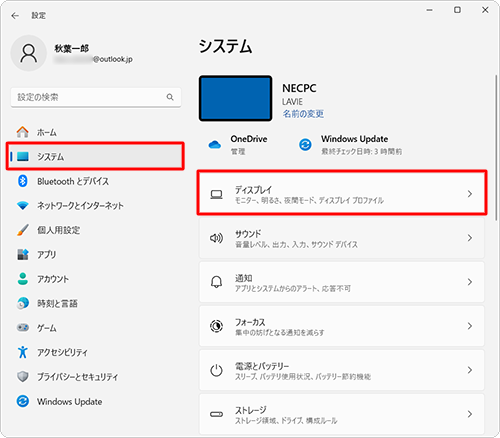
Task: Click the 設定の検索 search field
Action: [96, 97]
